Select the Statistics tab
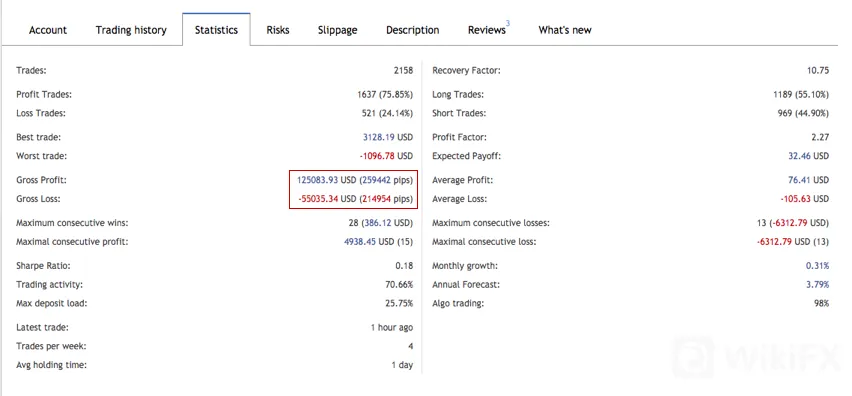 pos(216,30)
